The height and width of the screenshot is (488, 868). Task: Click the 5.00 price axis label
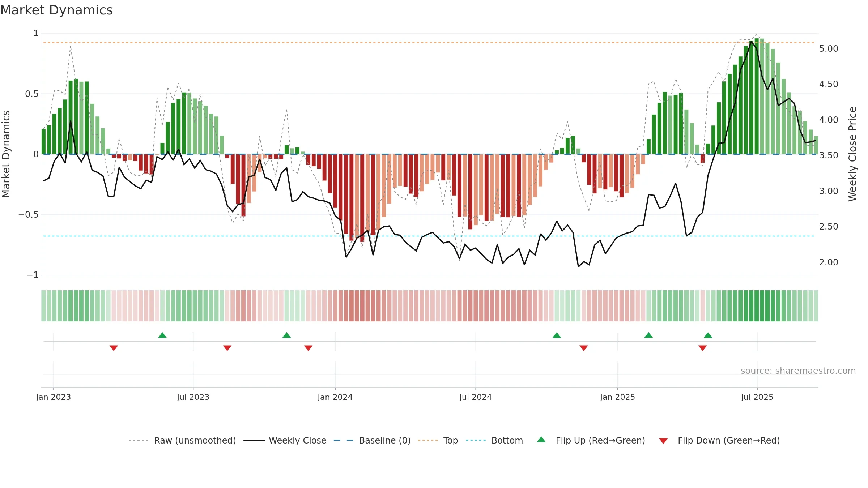[x=829, y=48]
